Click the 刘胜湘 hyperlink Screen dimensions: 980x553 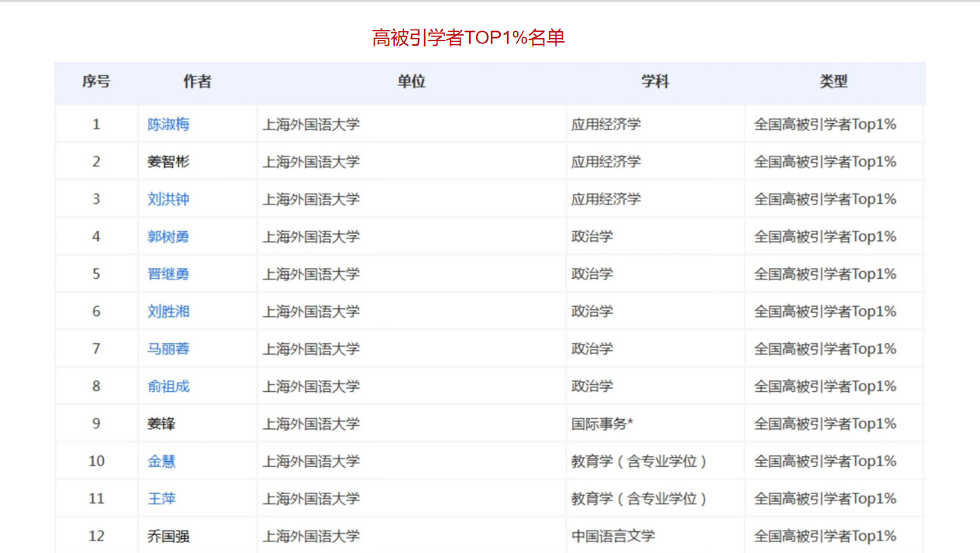coord(168,311)
